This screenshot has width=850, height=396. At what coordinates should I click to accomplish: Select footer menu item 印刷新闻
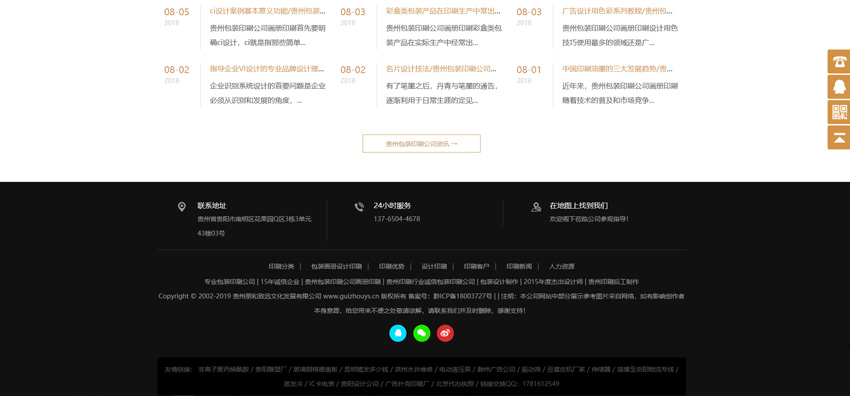coord(519,267)
